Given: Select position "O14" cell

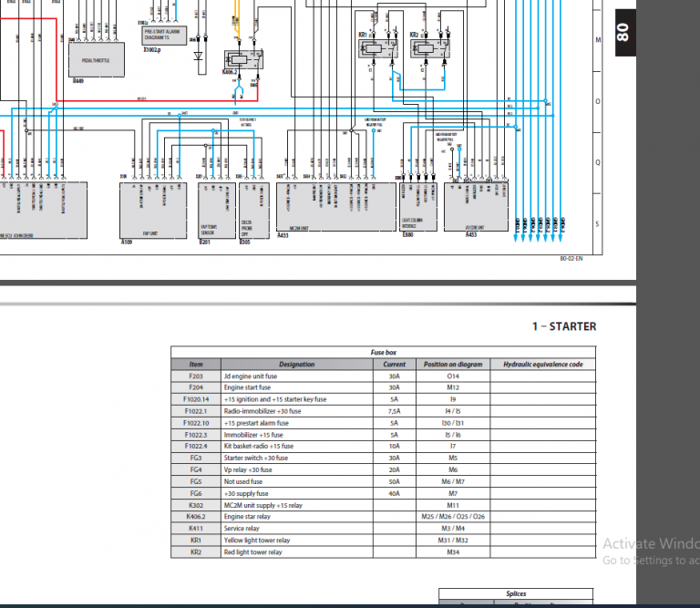Looking at the screenshot, I should [453, 376].
